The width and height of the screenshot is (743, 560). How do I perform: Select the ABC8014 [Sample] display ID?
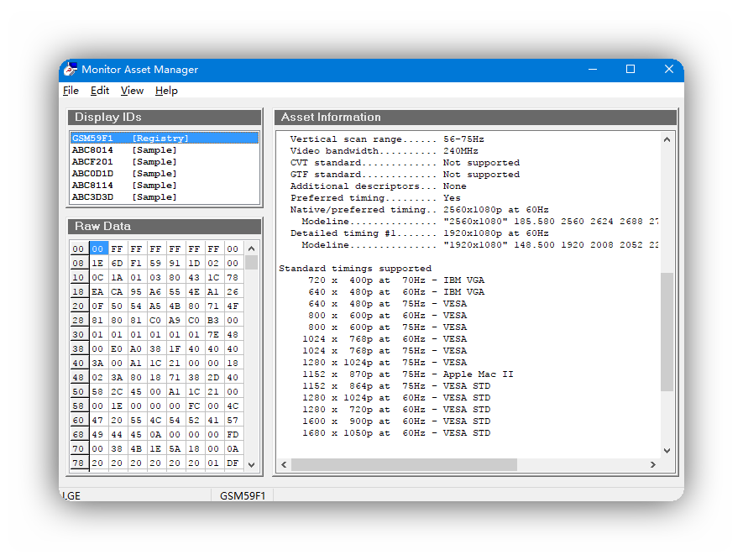165,150
